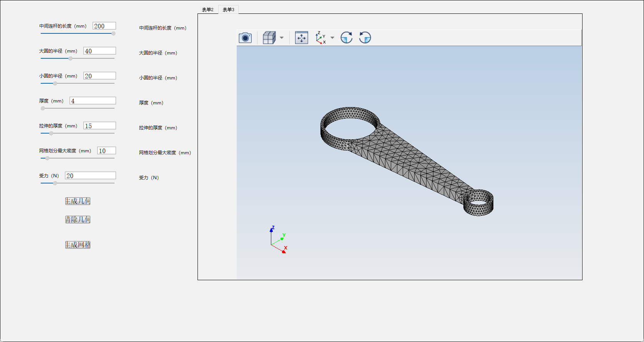The width and height of the screenshot is (644, 342).
Task: Click the 拉伸的厚度 input field showing 15
Action: pos(100,126)
